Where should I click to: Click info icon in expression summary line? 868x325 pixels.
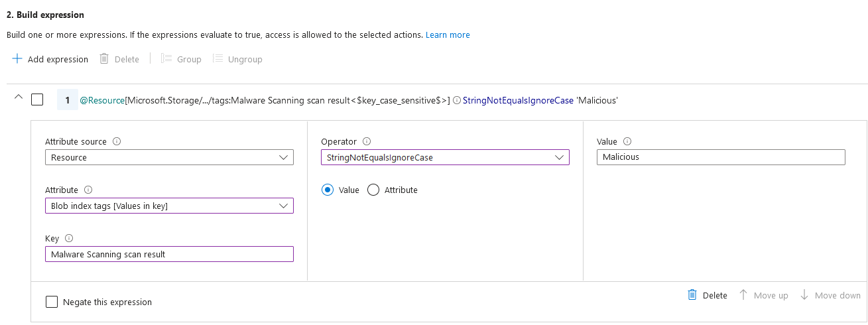(x=457, y=101)
